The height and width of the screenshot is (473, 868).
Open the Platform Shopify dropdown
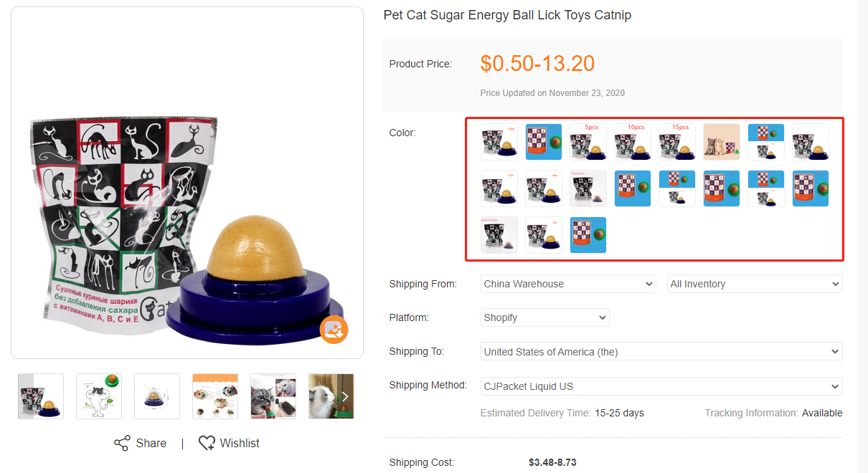544,317
